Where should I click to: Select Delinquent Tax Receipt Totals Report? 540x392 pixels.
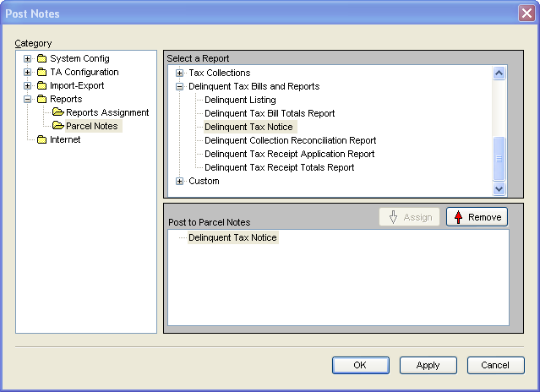280,167
